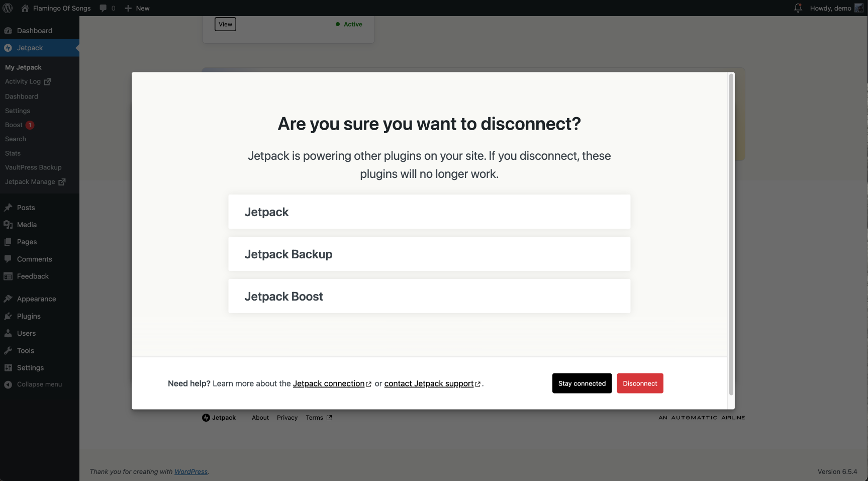Click the Jetpack lightning icon in sidebar

(x=8, y=48)
